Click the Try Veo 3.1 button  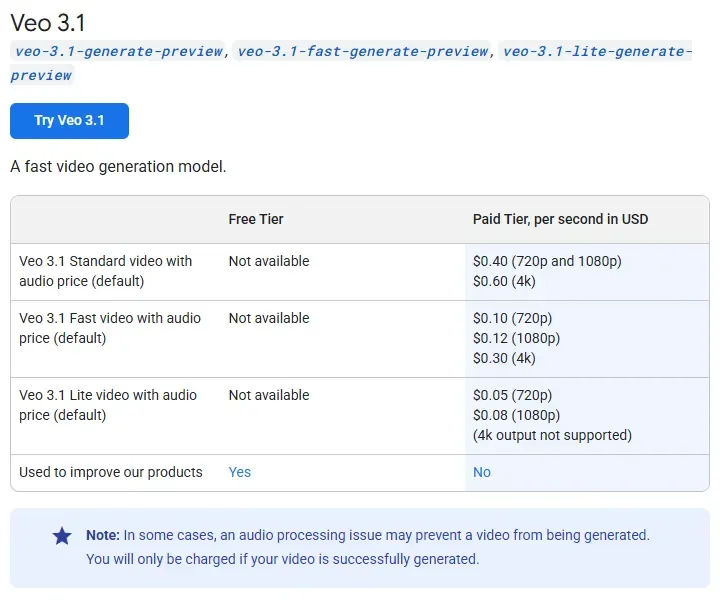coord(69,121)
